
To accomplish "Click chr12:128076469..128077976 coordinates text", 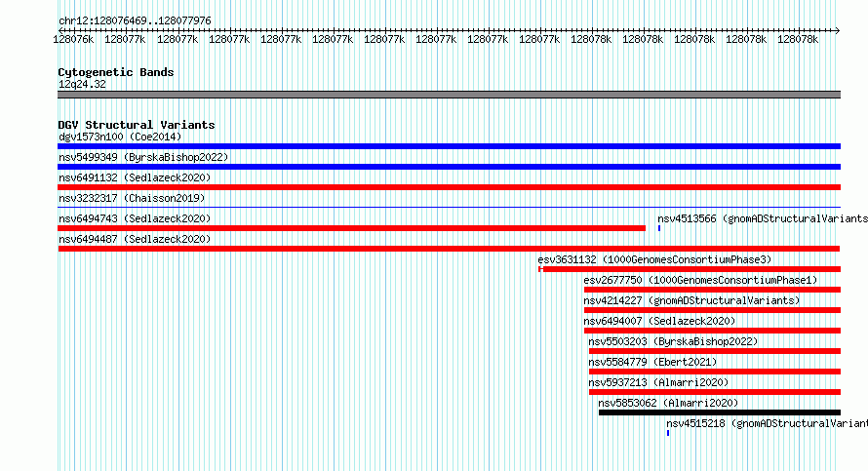I will pos(135,21).
